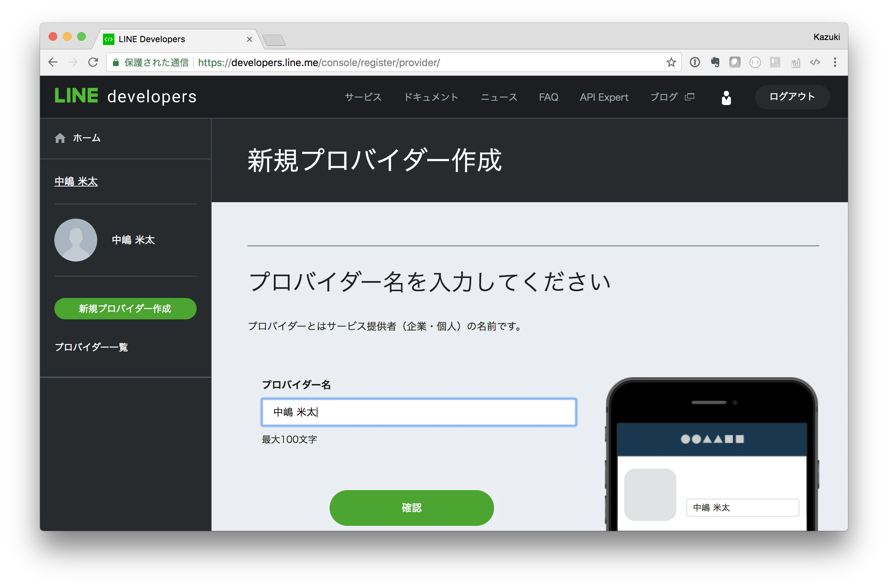
Task: Click the プロバイダー名を入力してください heading
Action: [430, 281]
